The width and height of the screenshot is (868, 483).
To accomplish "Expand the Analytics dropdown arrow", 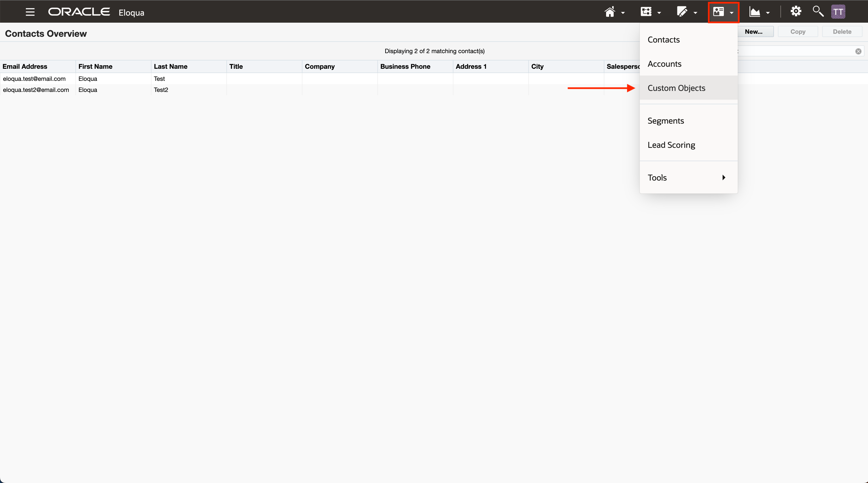I will coord(768,13).
